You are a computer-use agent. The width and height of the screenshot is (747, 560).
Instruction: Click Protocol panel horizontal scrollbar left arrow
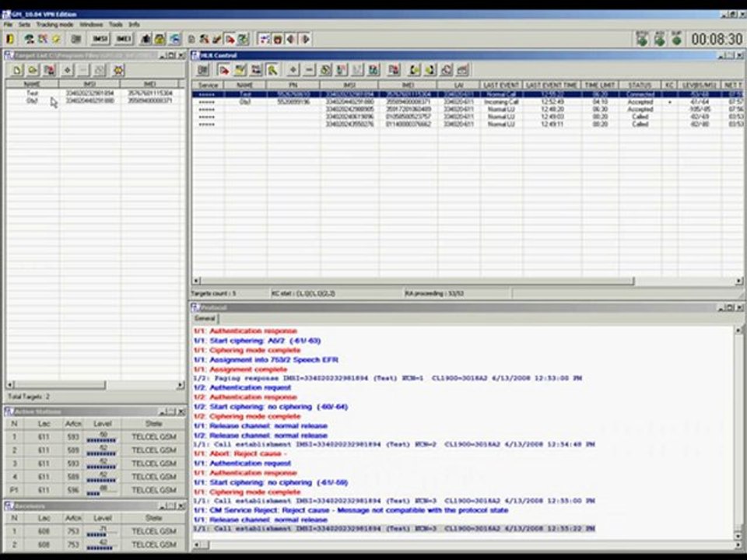coord(196,544)
